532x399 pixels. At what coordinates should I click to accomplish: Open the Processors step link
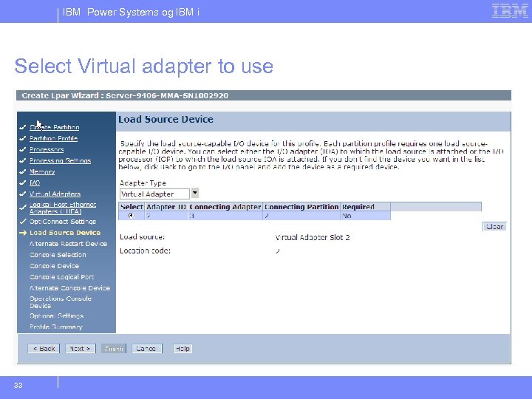point(47,149)
